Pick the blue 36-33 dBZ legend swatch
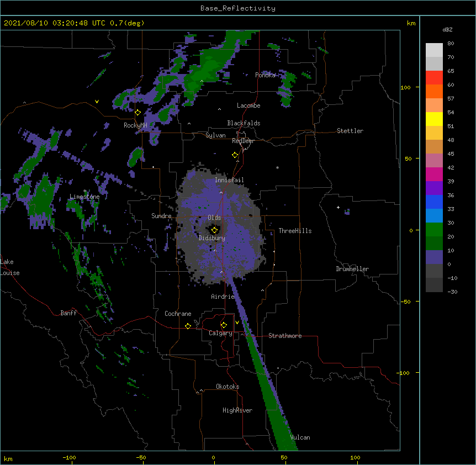Image resolution: width=476 pixels, height=465 pixels. pos(434,202)
